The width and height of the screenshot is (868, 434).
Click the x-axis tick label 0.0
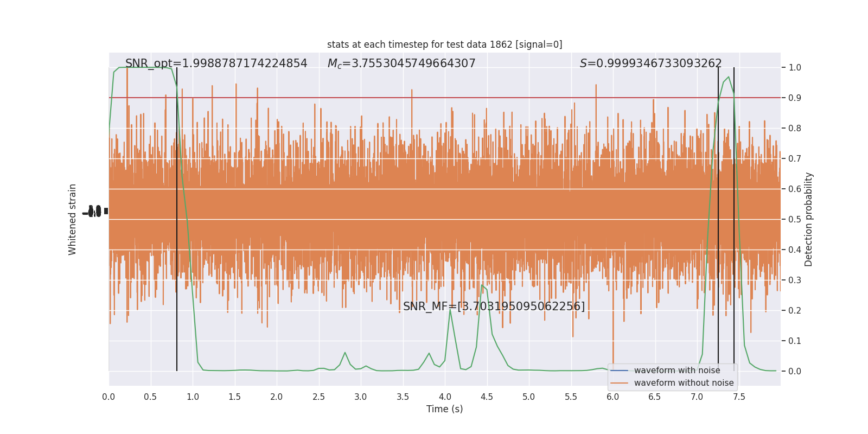[108, 397]
